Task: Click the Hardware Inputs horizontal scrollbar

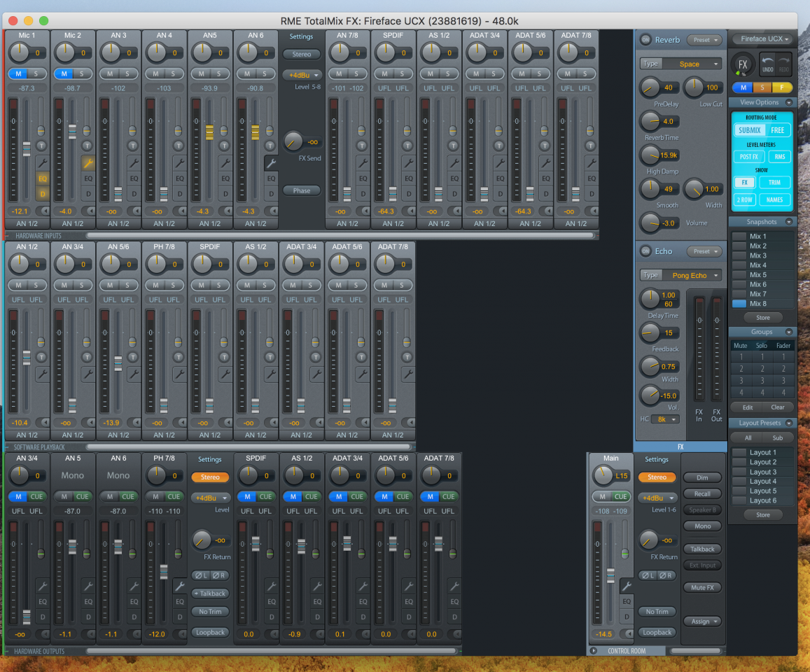Action: (x=341, y=235)
